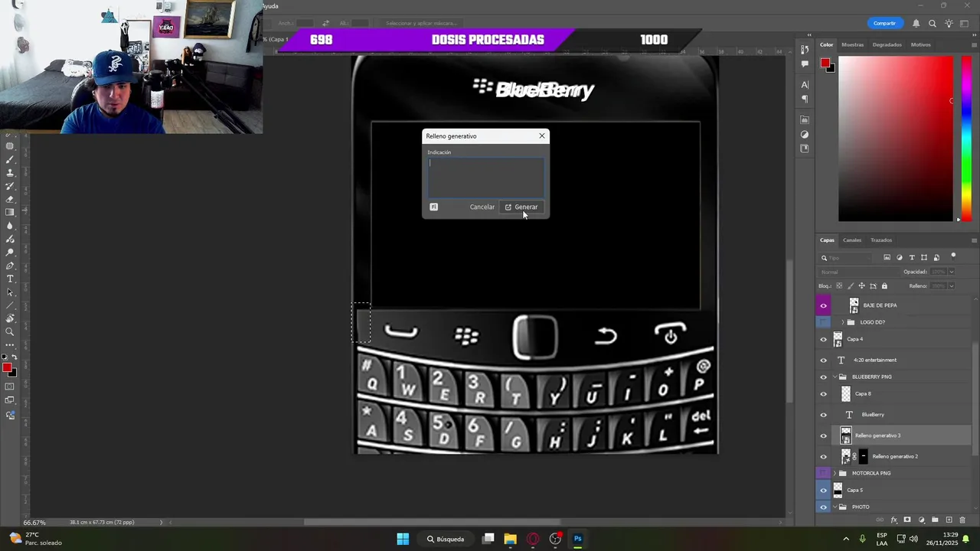The image size is (980, 551).
Task: Open the Normal blend mode dropdown
Action: coord(857,272)
